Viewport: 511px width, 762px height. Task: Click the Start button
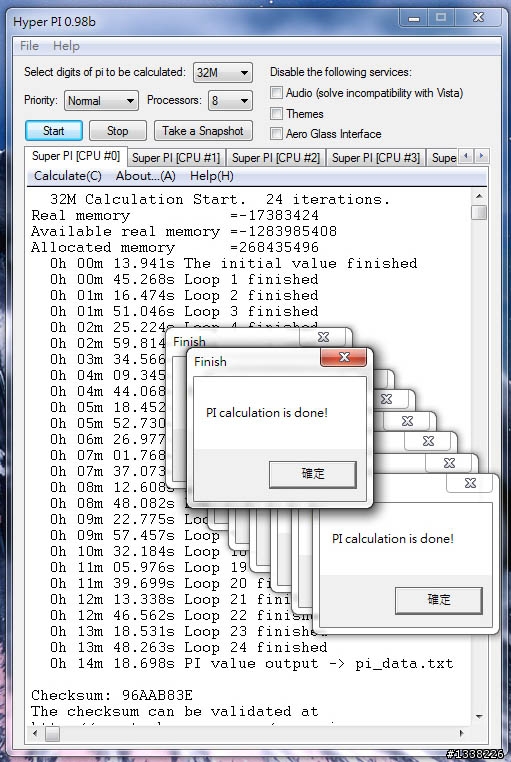click(53, 131)
